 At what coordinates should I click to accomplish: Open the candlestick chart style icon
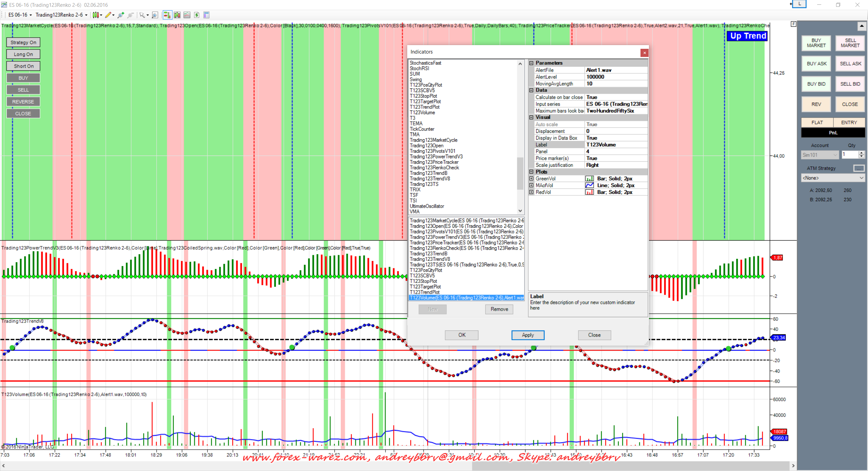pos(96,15)
